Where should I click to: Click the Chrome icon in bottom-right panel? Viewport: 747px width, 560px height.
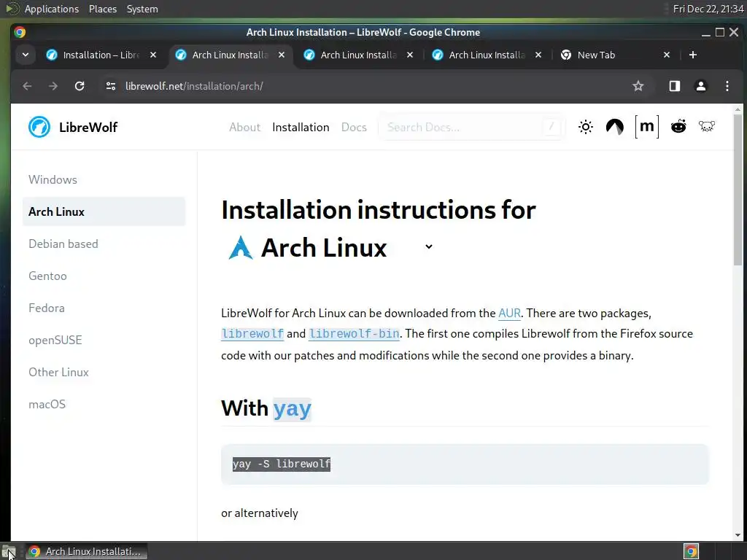tap(691, 551)
